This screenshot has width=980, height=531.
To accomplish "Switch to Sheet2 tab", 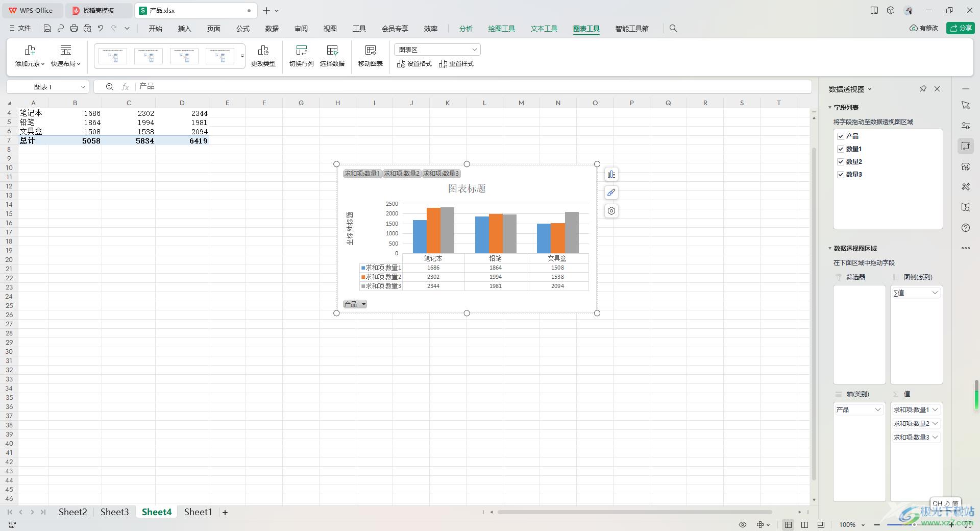I will 72,512.
